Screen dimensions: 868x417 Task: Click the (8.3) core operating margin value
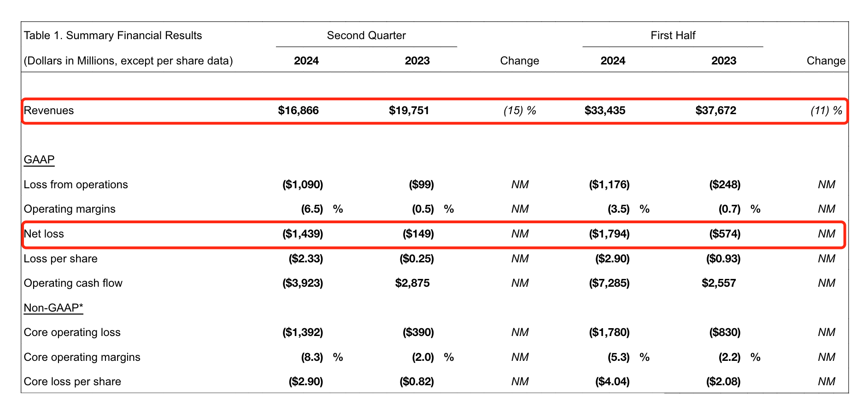pos(312,357)
